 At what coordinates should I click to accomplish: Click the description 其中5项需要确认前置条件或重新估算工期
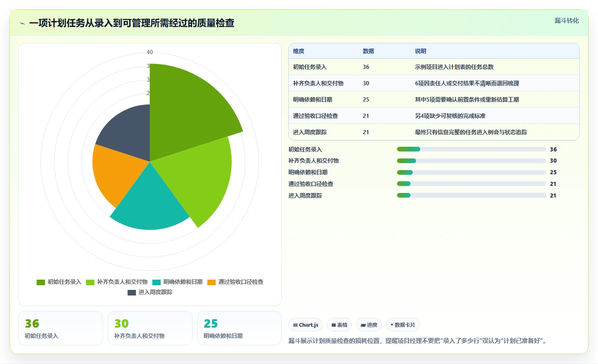[x=467, y=100]
